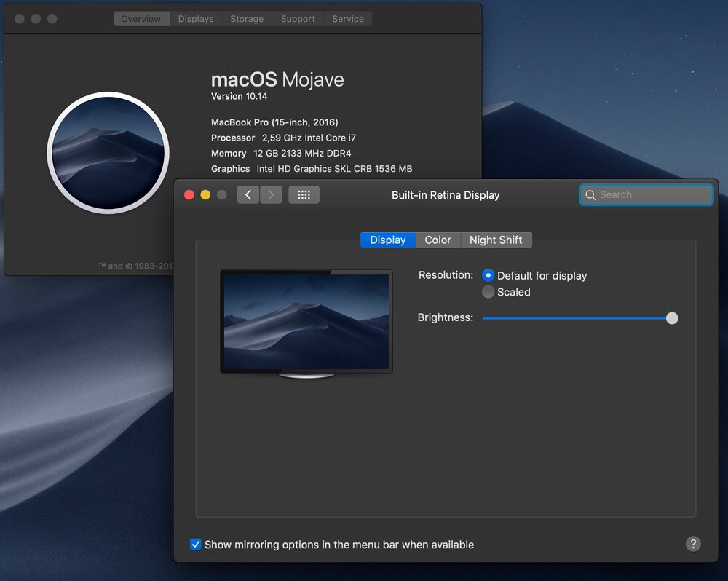The height and width of the screenshot is (581, 728).
Task: Open the Support tab
Action: 298,19
